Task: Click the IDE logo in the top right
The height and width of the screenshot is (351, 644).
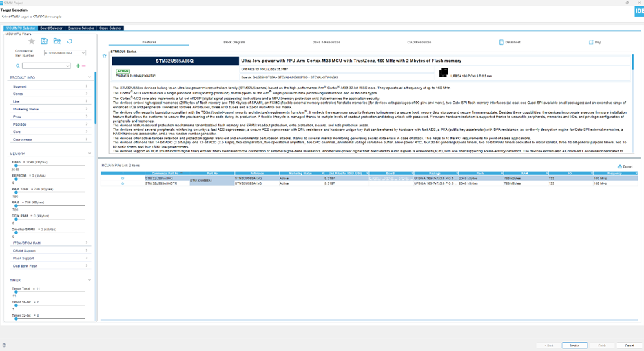Action: point(639,11)
